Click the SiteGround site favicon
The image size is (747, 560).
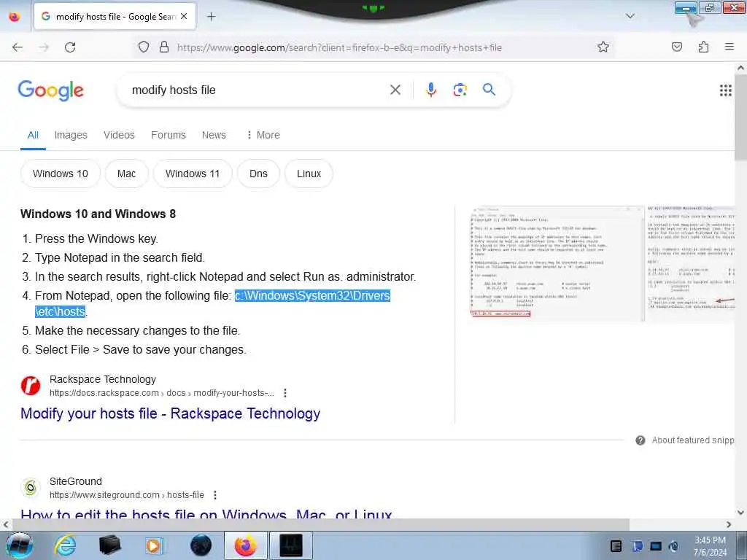click(31, 488)
